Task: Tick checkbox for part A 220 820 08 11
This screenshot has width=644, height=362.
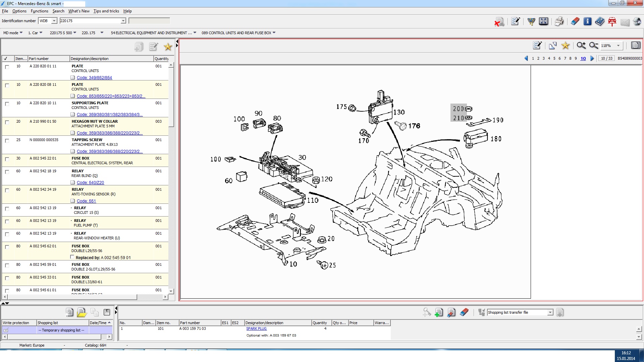Action: point(7,85)
